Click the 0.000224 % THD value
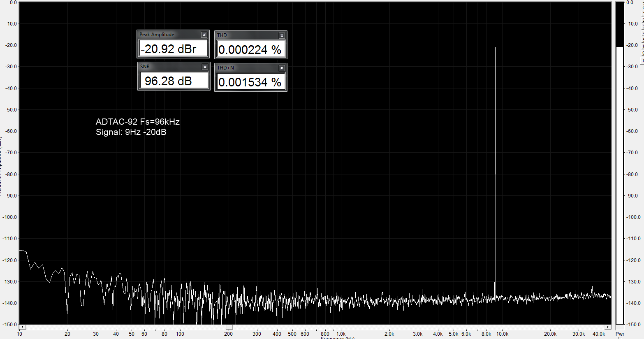 coord(250,49)
